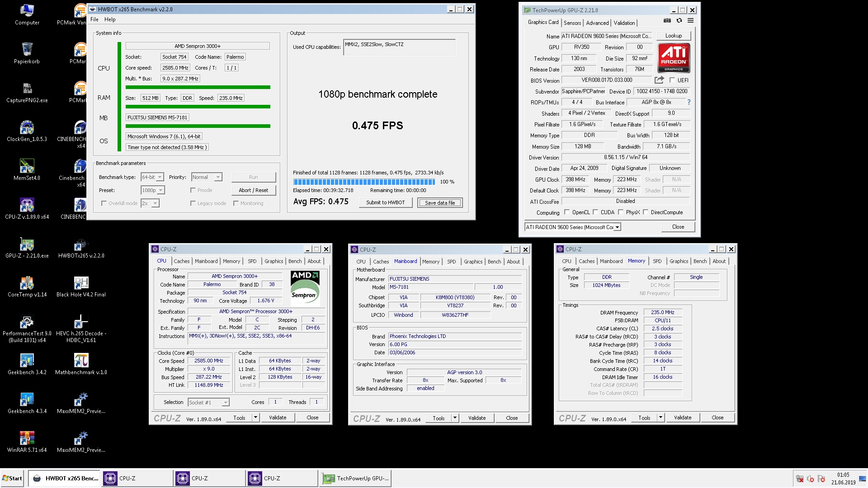Expand Tools arrow in CPU-Z CPU window
Image resolution: width=868 pixels, height=488 pixels.
(255, 418)
